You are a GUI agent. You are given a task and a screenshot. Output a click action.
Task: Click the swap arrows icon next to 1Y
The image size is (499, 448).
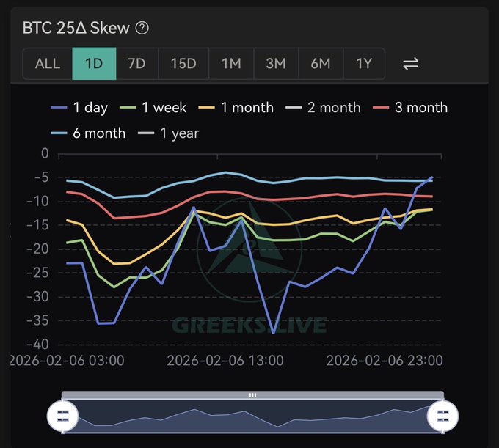pos(410,64)
